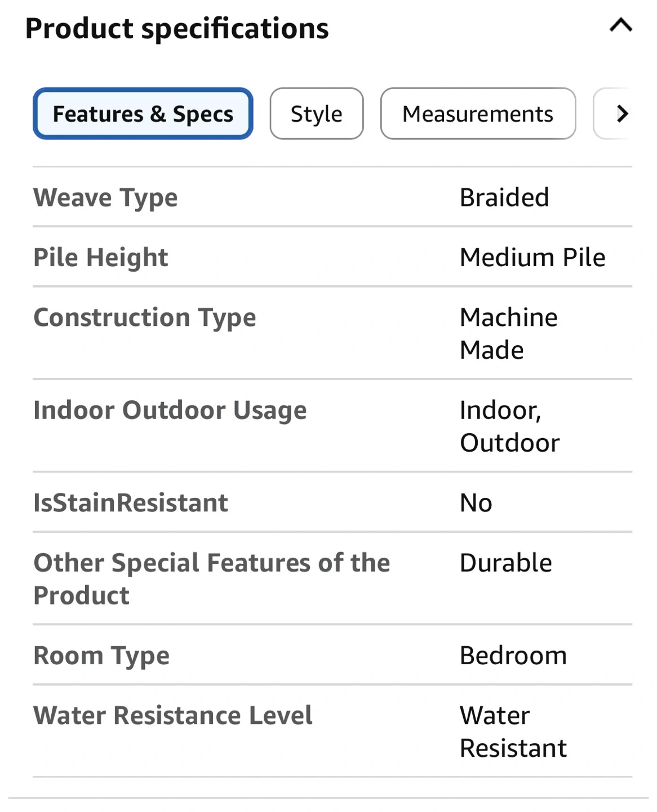This screenshot has width=657, height=812.
Task: Click Other Special Features of the Product
Action: tap(211, 579)
